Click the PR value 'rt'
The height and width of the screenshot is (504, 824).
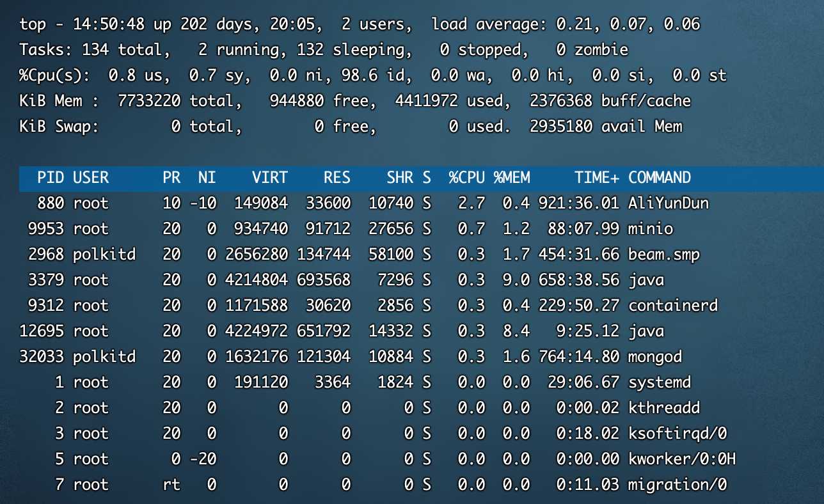[171, 485]
